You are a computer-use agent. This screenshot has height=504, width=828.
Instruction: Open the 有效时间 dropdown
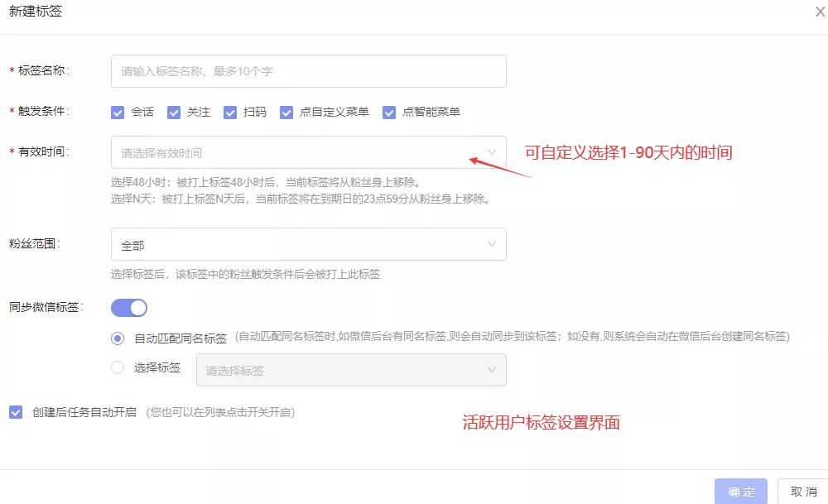(308, 152)
